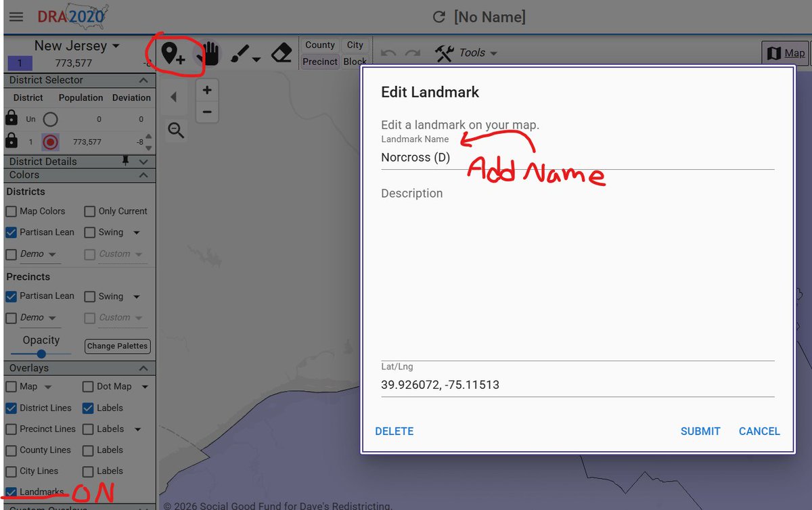
Task: Disable Districts Partisan Lean checkbox
Action: (x=11, y=233)
